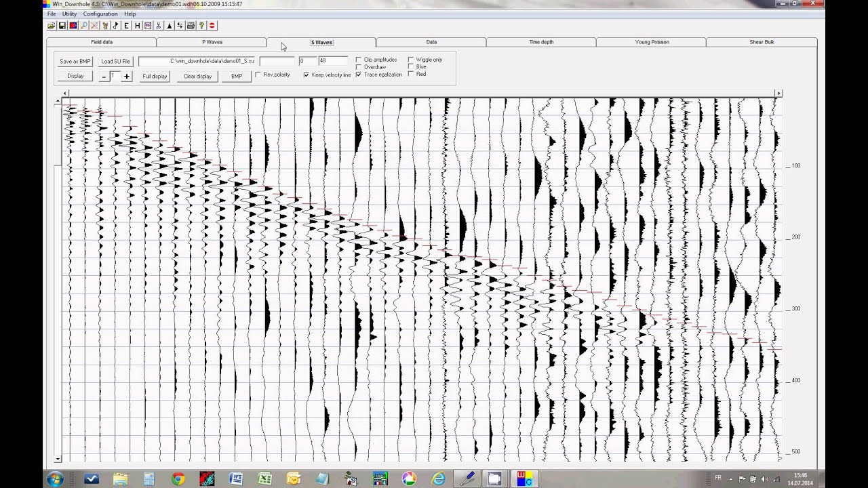Image resolution: width=868 pixels, height=488 pixels.
Task: Click the pink crossed box toolbar icon
Action: (148, 26)
